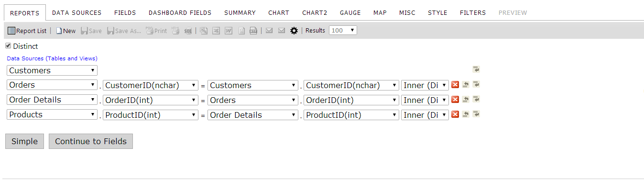
Task: Open join type dropdown in Products row
Action: (425, 115)
